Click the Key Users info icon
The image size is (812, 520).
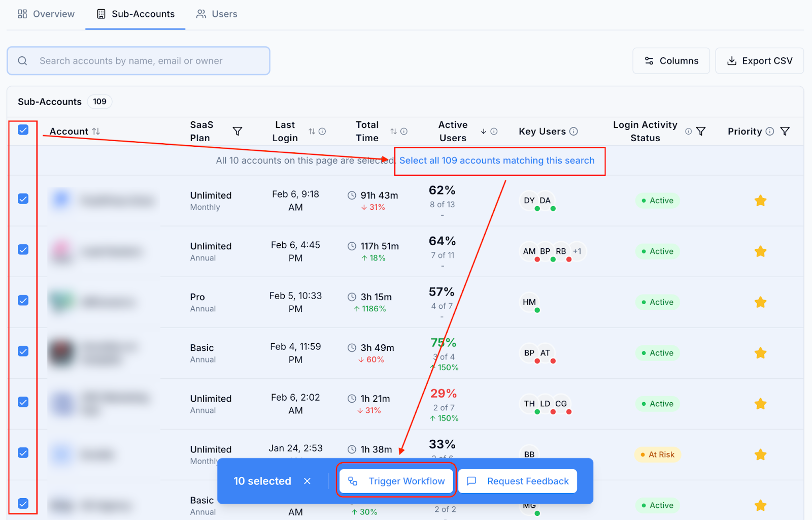[x=573, y=131]
